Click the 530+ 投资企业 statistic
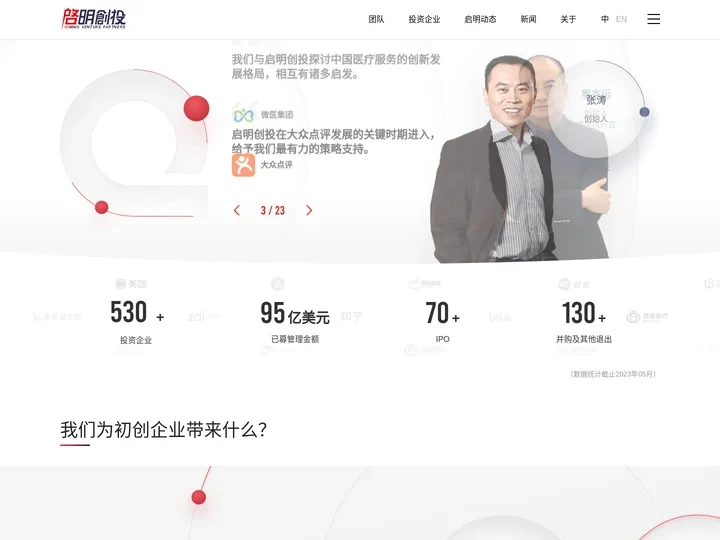The height and width of the screenshot is (540, 720). (x=136, y=321)
